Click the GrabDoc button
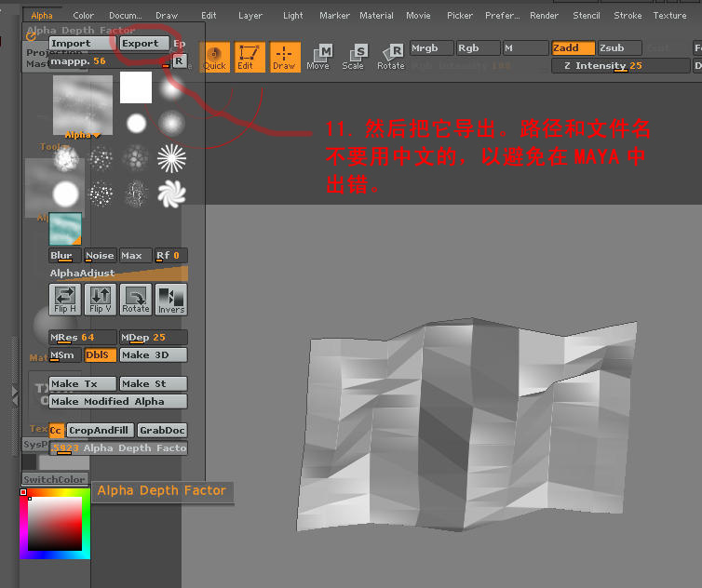702x588 pixels. tap(162, 431)
